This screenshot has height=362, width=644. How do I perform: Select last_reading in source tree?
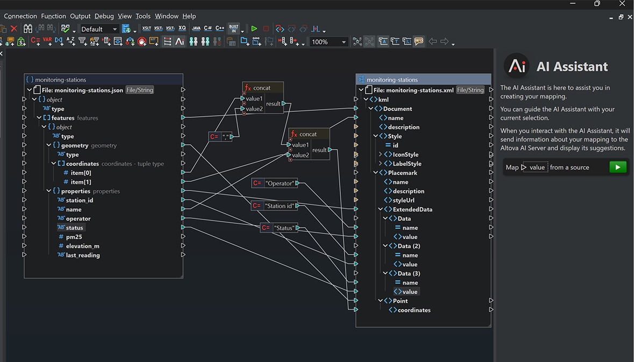click(83, 255)
